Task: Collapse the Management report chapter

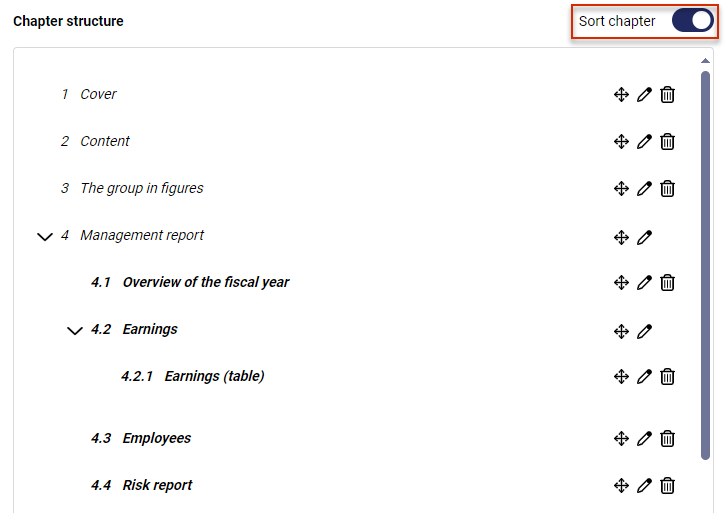Action: click(x=45, y=237)
